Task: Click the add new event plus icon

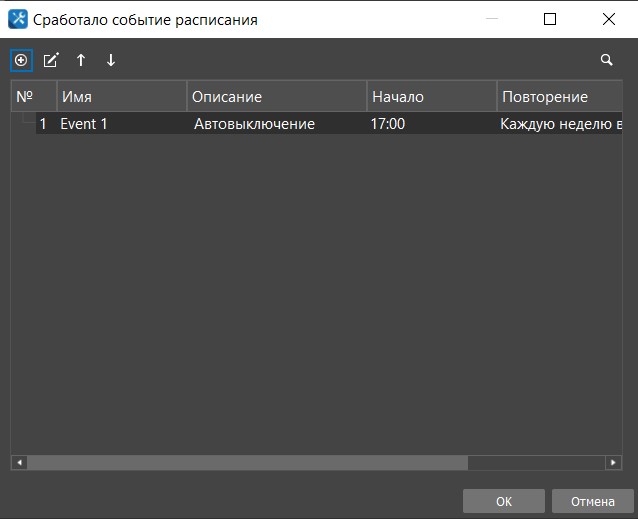Action: point(20,60)
